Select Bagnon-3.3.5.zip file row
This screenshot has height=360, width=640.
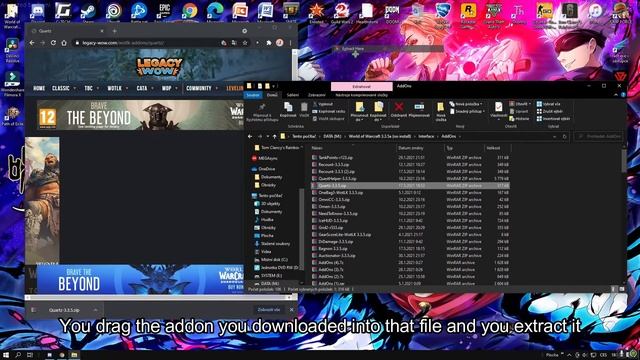tap(410, 249)
